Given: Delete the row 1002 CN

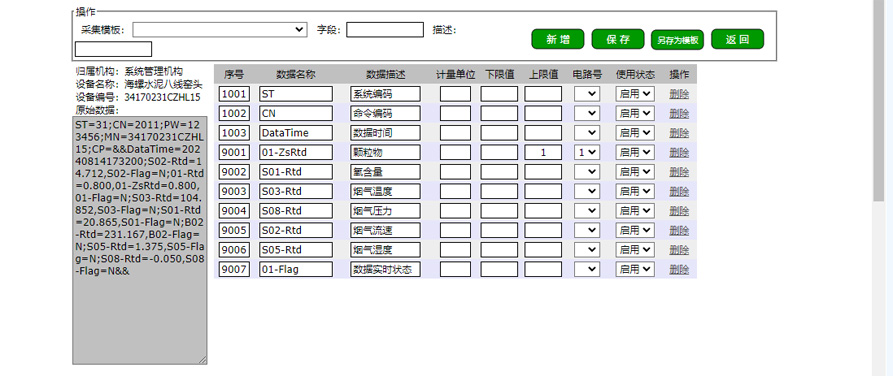Looking at the screenshot, I should click(679, 113).
